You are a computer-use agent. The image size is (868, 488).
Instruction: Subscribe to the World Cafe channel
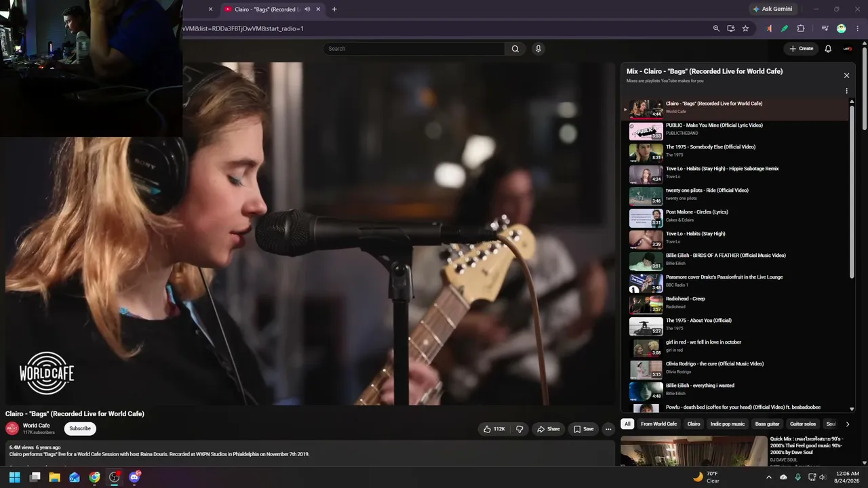coord(80,428)
